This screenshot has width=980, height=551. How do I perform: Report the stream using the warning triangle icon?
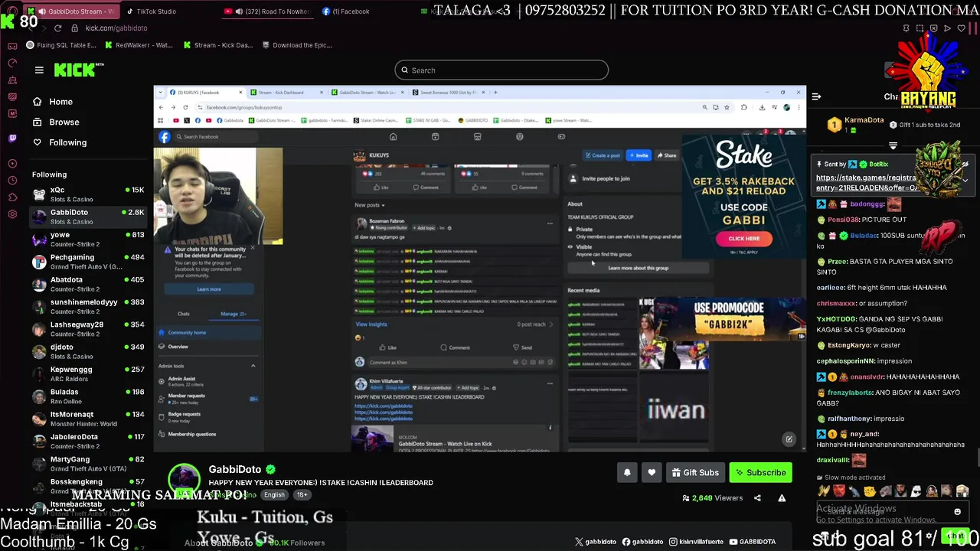(x=782, y=498)
